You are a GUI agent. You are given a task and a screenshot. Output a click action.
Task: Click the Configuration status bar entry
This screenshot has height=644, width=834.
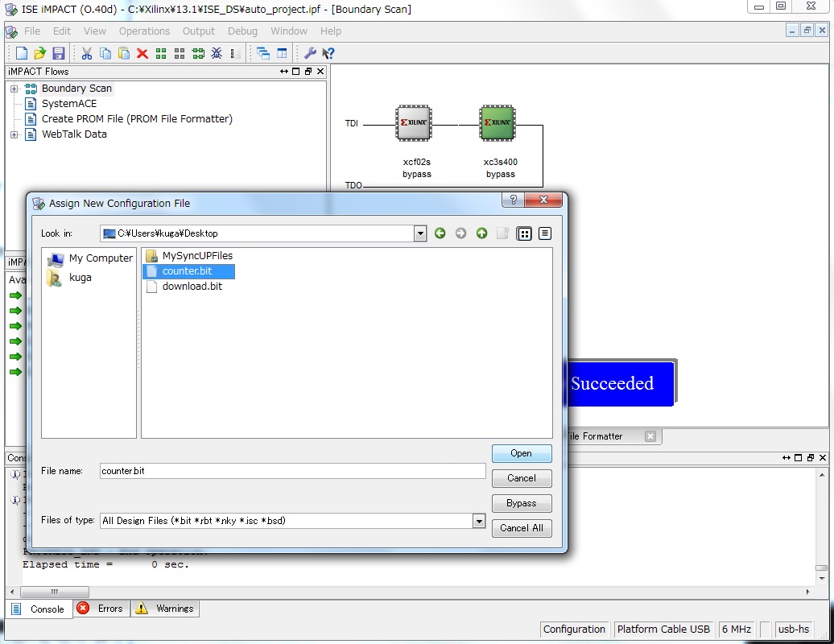(x=574, y=630)
